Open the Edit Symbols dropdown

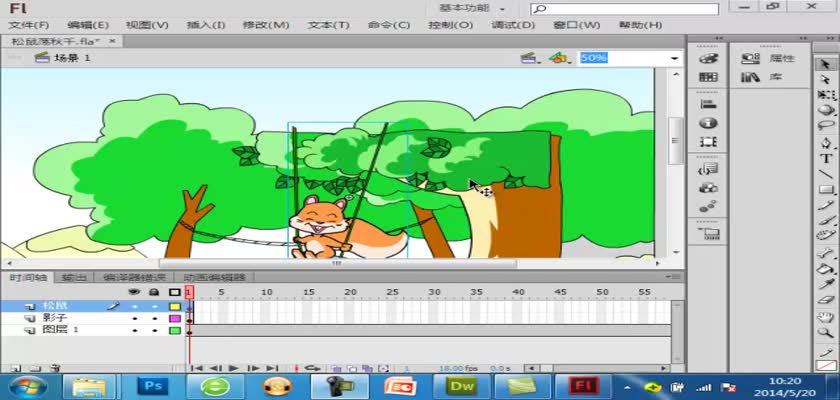(559, 58)
